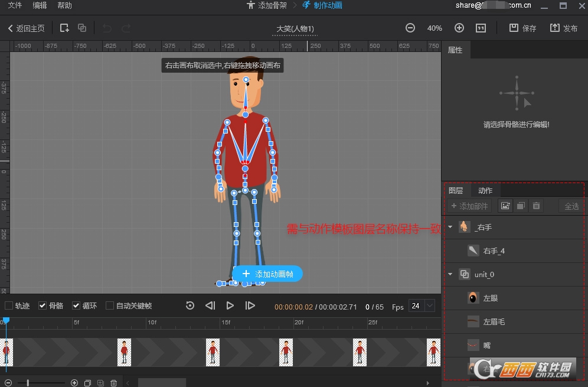
Task: Open the Fps dropdown showing 24
Action: [x=429, y=305]
